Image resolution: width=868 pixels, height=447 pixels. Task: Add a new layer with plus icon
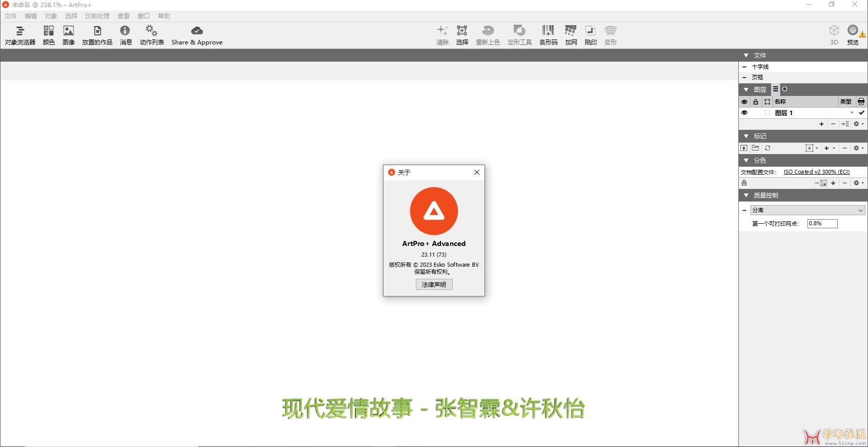(x=822, y=124)
